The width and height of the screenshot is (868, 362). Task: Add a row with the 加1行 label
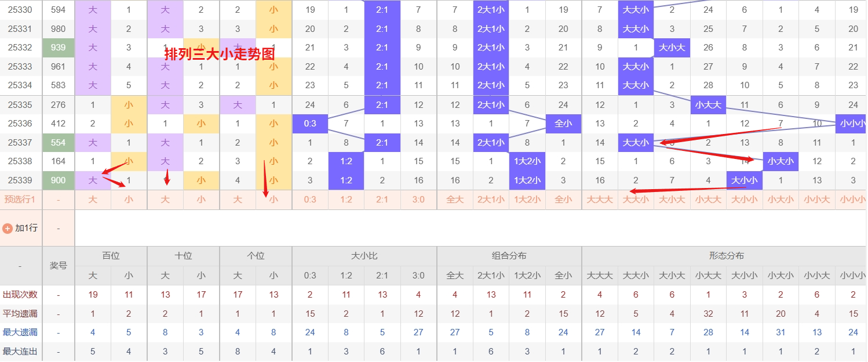27,228
